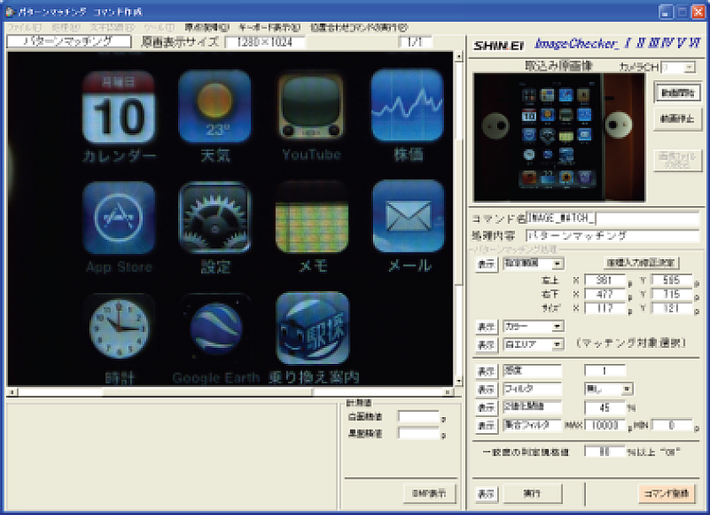Click the 右下 Y field showing 715
The height and width of the screenshot is (515, 710).
click(x=672, y=294)
